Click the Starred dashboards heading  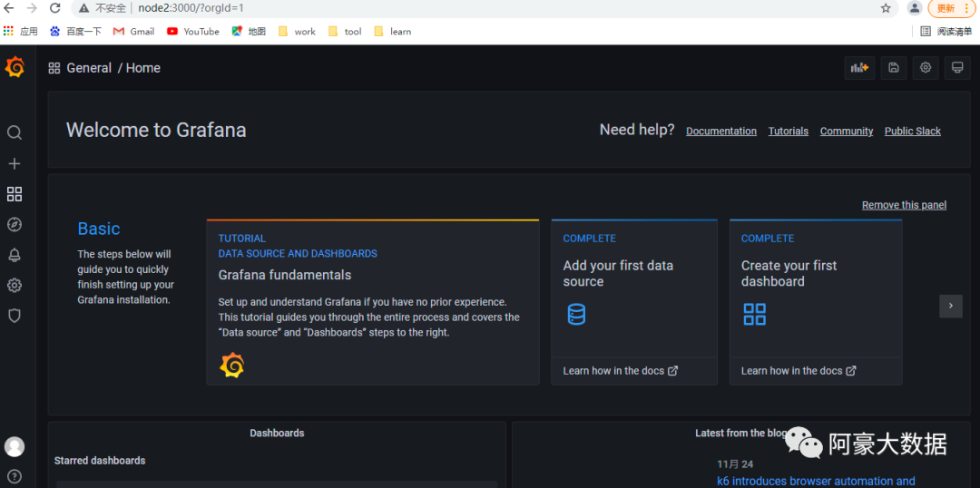pyautogui.click(x=100, y=461)
